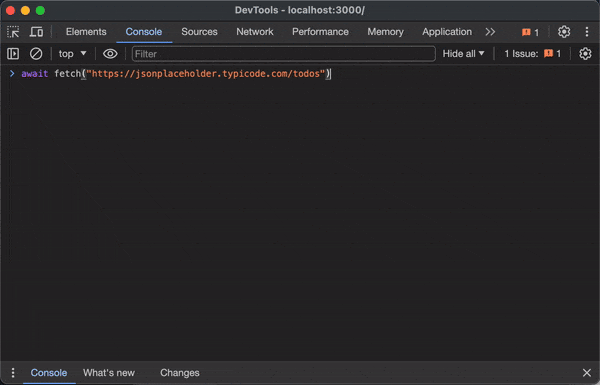Open the Hide all log levels dropdown
Viewport: 600px width, 385px height.
pos(463,54)
